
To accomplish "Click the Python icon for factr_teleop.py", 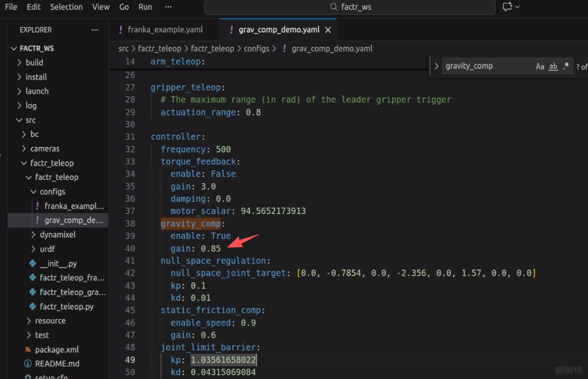I will [x=32, y=306].
